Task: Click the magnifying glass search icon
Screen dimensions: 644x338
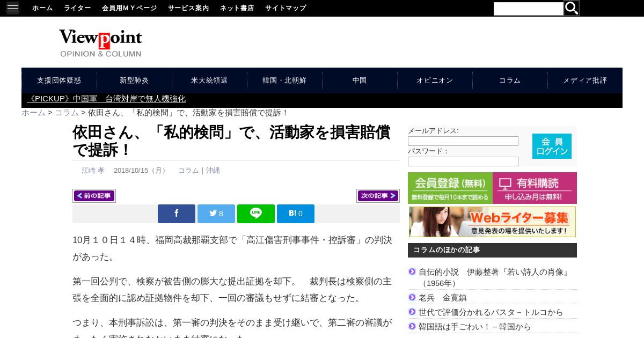Action: point(572,8)
